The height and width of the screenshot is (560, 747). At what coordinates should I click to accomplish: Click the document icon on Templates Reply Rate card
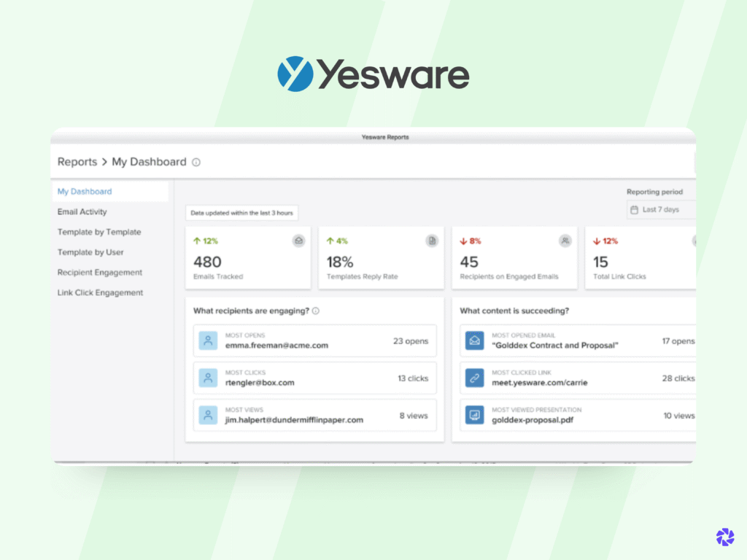433,241
